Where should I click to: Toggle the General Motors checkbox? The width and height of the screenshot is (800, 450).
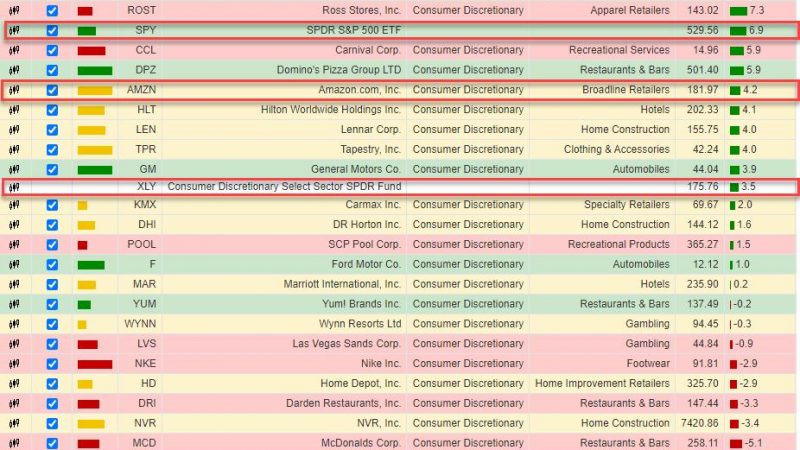(52, 170)
